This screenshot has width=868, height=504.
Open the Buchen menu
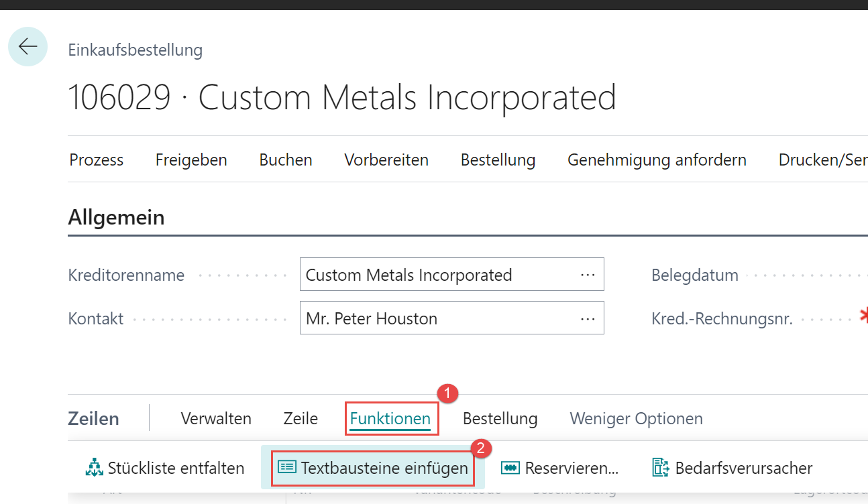[286, 160]
